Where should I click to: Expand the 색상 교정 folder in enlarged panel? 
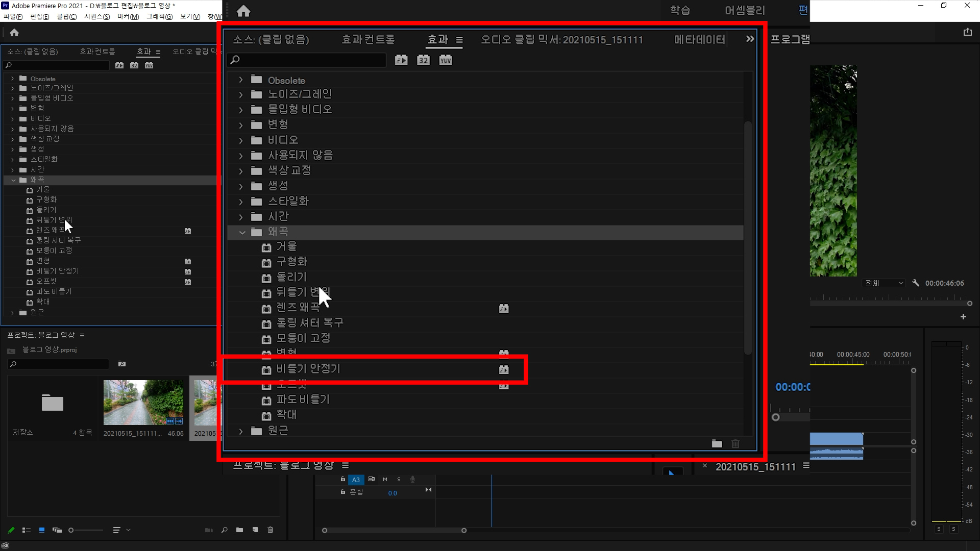click(241, 171)
